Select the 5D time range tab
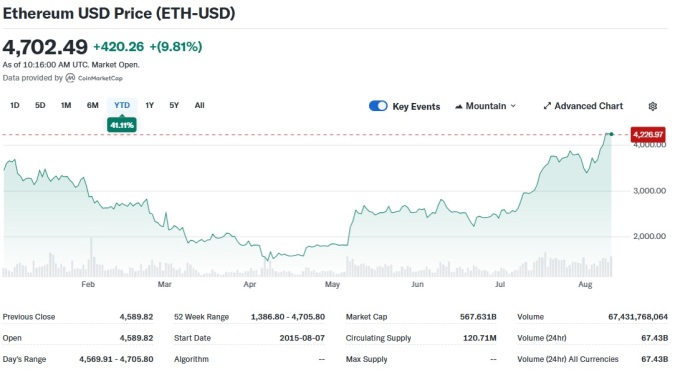The height and width of the screenshot is (375, 680). click(x=40, y=105)
